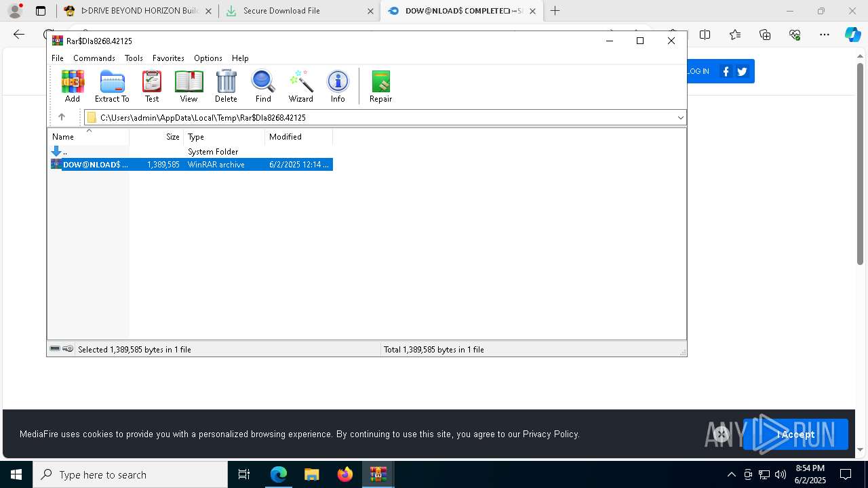Click the disk drive status bar icon
The image size is (868, 488).
55,349
